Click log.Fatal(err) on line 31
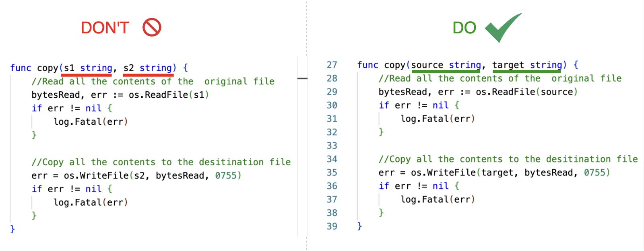 click(438, 119)
